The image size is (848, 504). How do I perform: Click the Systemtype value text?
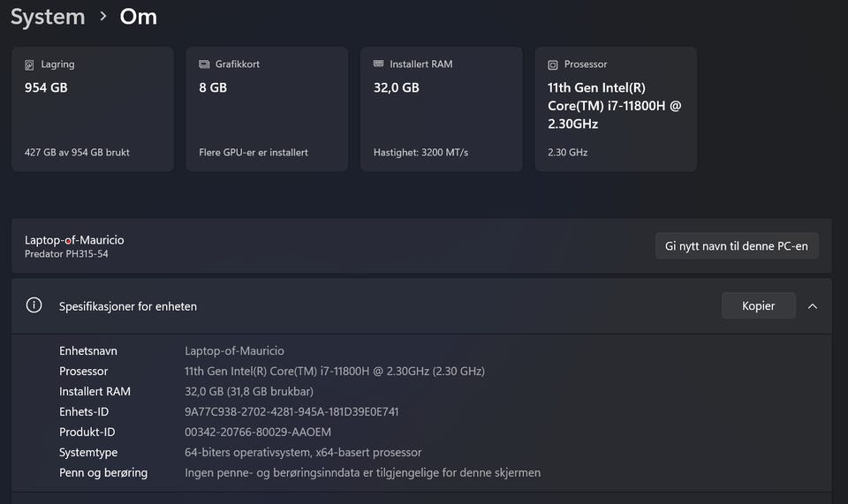[x=303, y=452]
